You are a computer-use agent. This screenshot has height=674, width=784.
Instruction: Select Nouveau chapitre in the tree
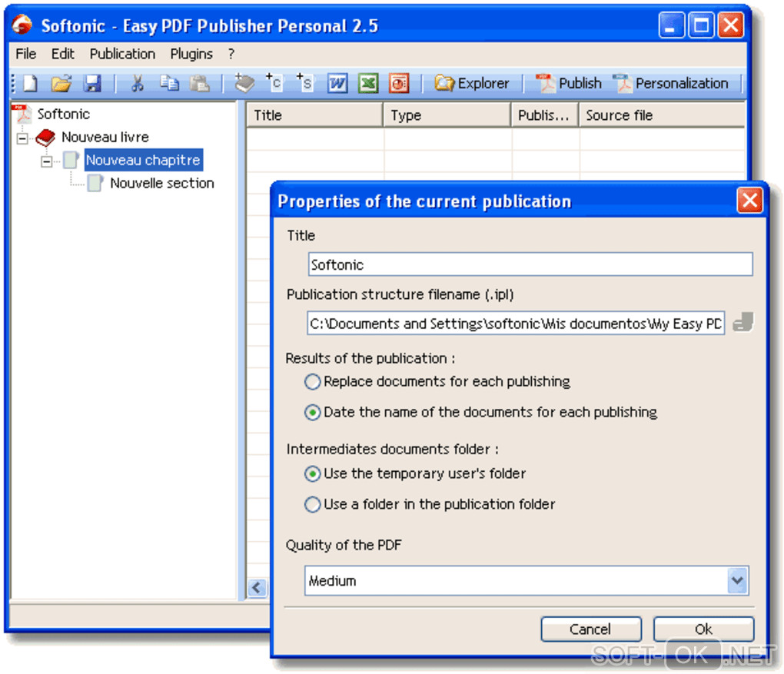click(x=144, y=160)
